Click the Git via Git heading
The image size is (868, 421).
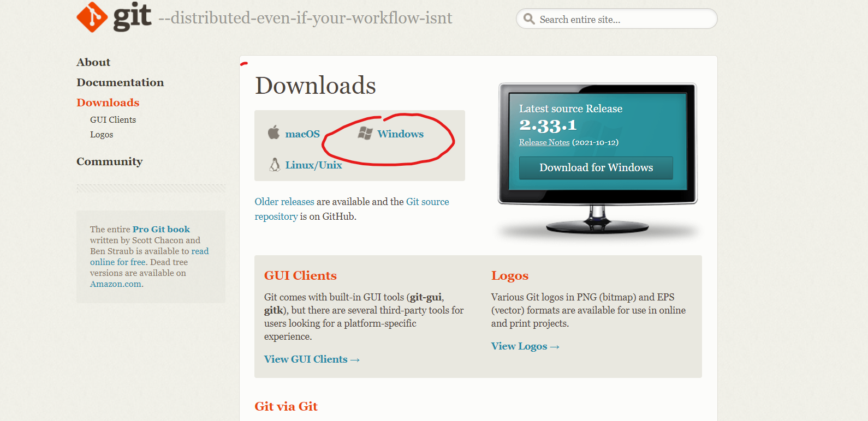click(x=286, y=406)
